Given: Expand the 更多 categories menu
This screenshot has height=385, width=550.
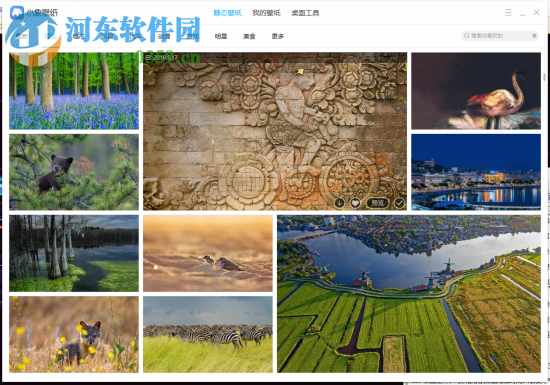Looking at the screenshot, I should (x=277, y=36).
